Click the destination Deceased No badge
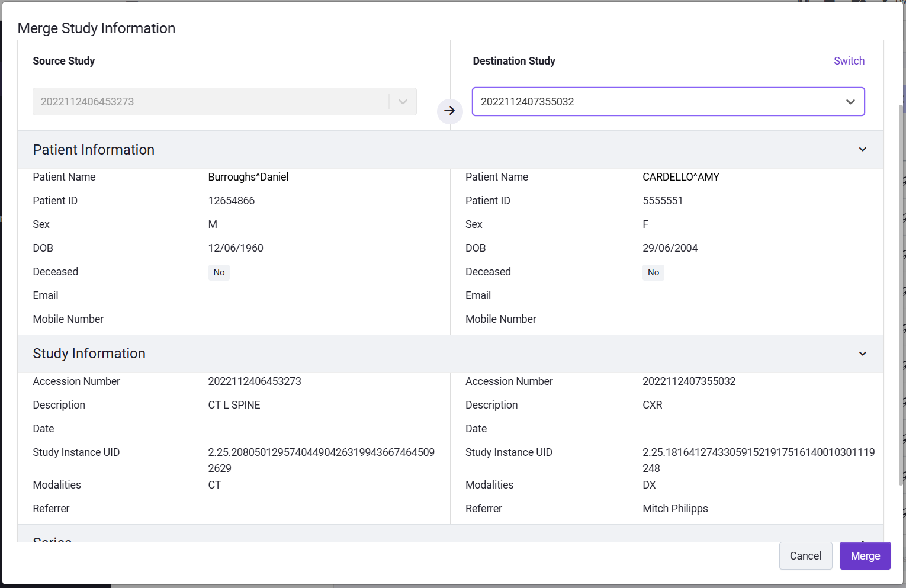This screenshot has height=588, width=906. click(653, 272)
